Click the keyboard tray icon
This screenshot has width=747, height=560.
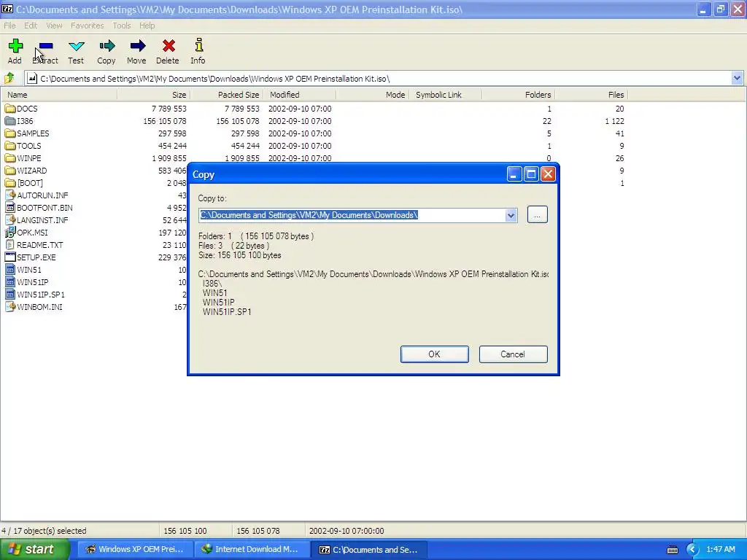672,550
